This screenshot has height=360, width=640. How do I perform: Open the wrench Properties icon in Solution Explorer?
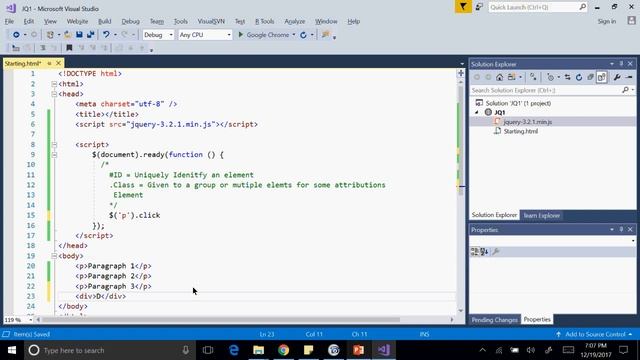pos(617,77)
